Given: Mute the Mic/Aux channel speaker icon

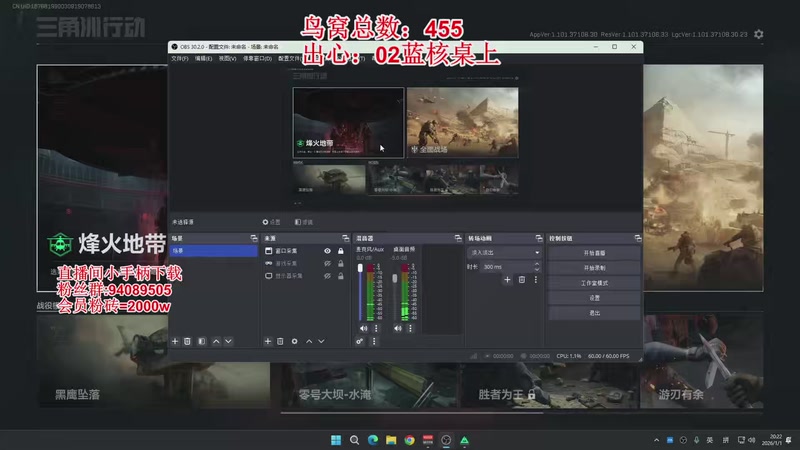Looking at the screenshot, I should tap(363, 329).
